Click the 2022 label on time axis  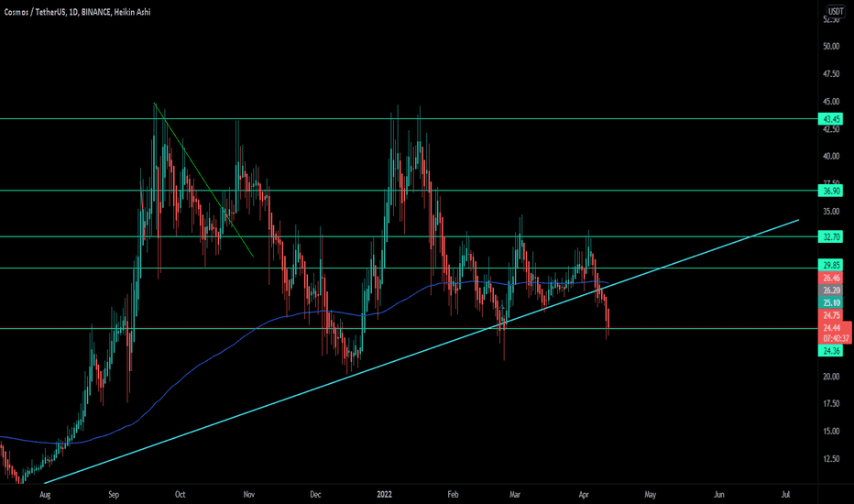(385, 495)
